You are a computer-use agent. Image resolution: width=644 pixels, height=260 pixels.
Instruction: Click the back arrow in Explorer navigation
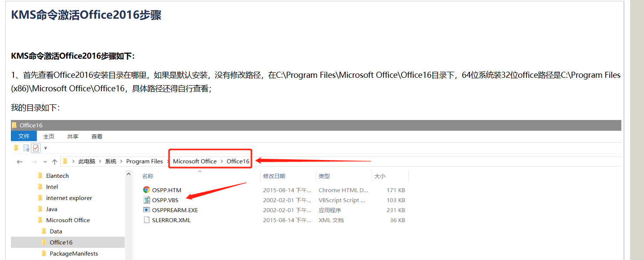20,162
